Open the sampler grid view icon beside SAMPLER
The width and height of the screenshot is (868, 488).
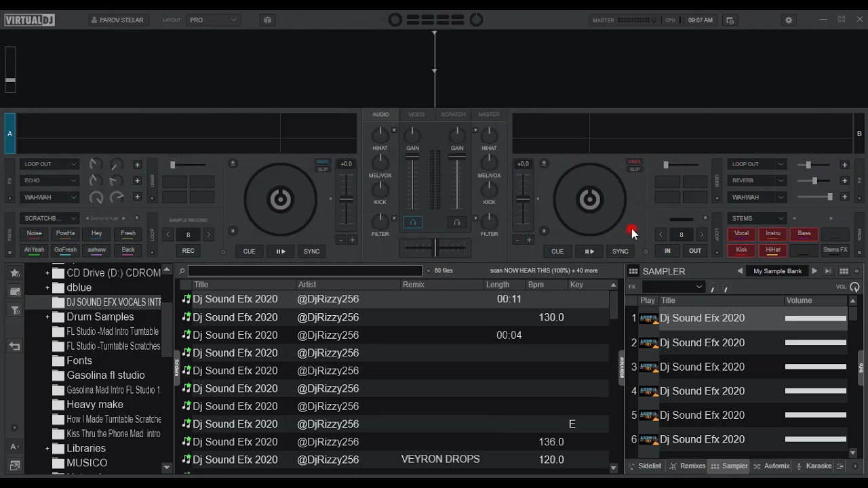[x=633, y=271]
